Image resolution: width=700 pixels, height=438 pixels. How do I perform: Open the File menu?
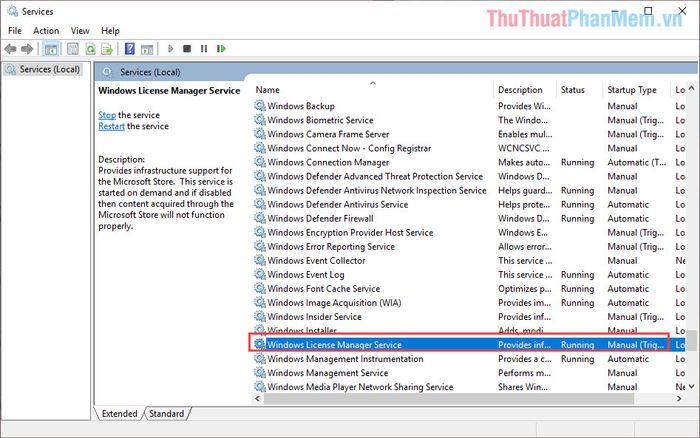[x=15, y=31]
